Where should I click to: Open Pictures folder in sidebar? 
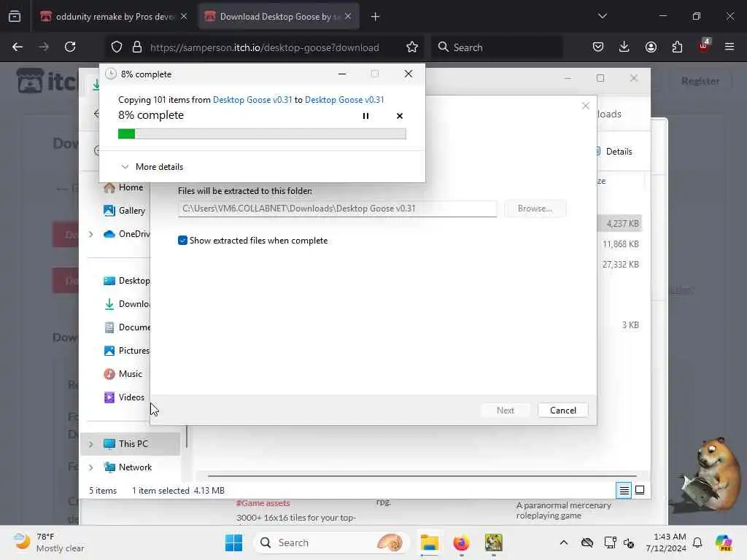[x=127, y=351]
